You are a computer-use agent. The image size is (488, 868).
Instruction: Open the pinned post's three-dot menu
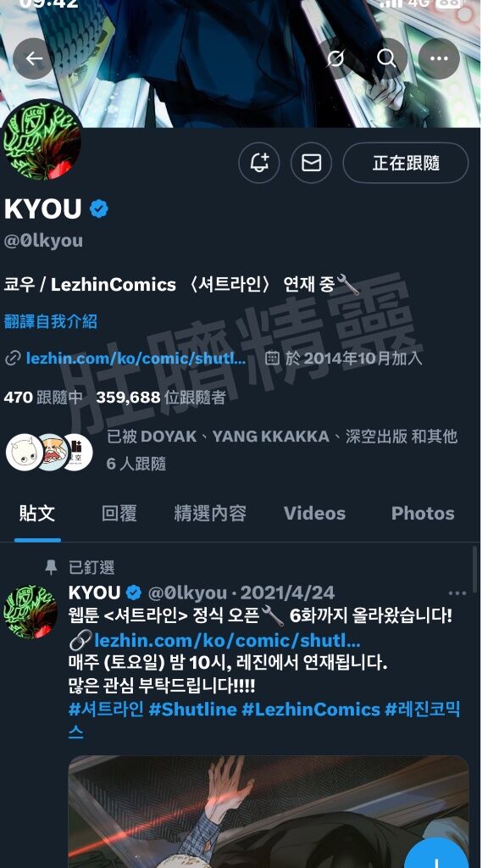[457, 593]
